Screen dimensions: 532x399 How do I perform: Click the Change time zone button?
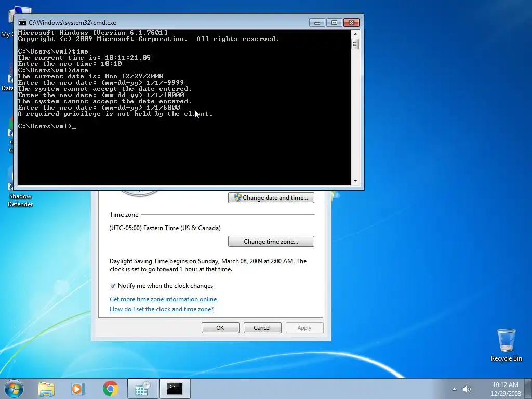tap(271, 242)
